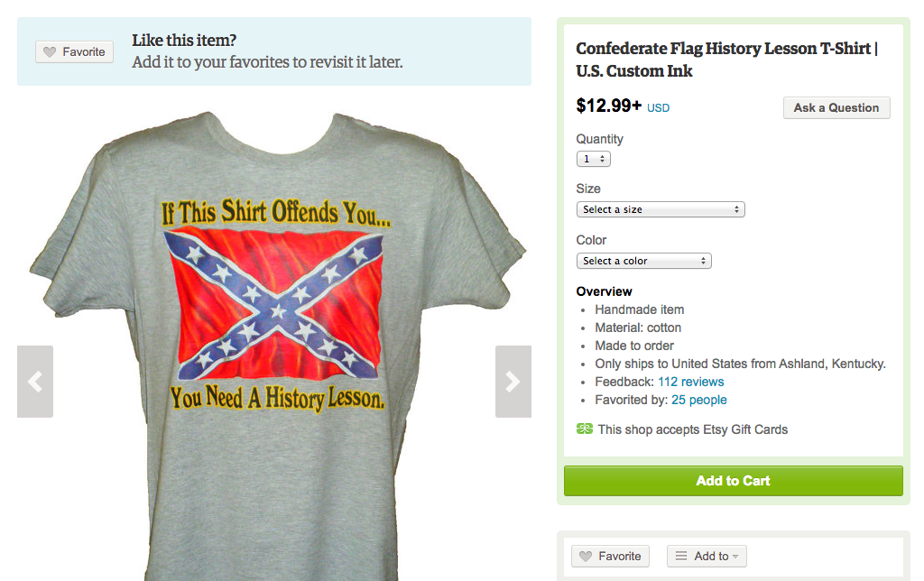Open the Select a color dropdown
Screen dimensions: 924x581
click(643, 261)
